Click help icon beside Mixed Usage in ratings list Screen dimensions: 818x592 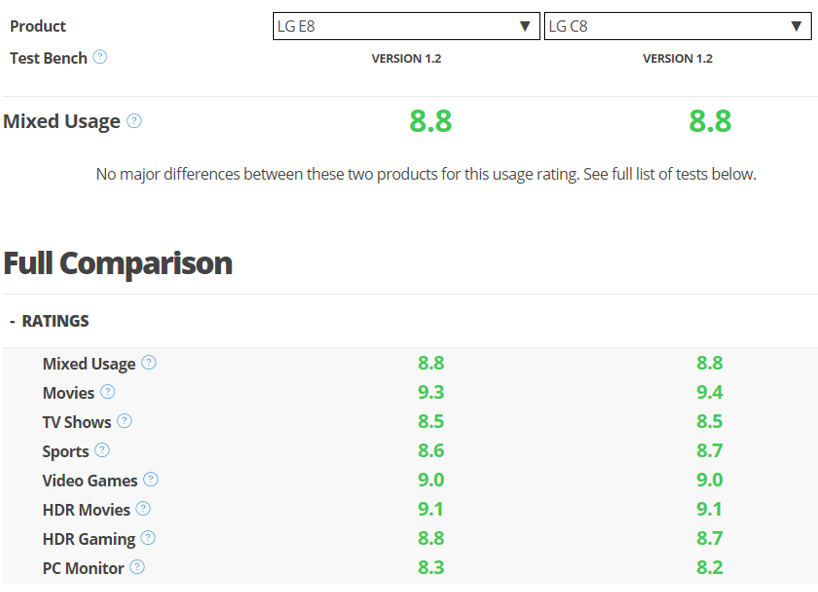coord(149,363)
